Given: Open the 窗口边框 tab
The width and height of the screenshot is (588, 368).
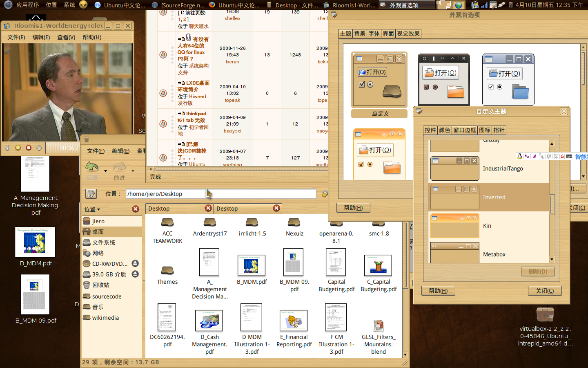Looking at the screenshot, I should pos(465,130).
